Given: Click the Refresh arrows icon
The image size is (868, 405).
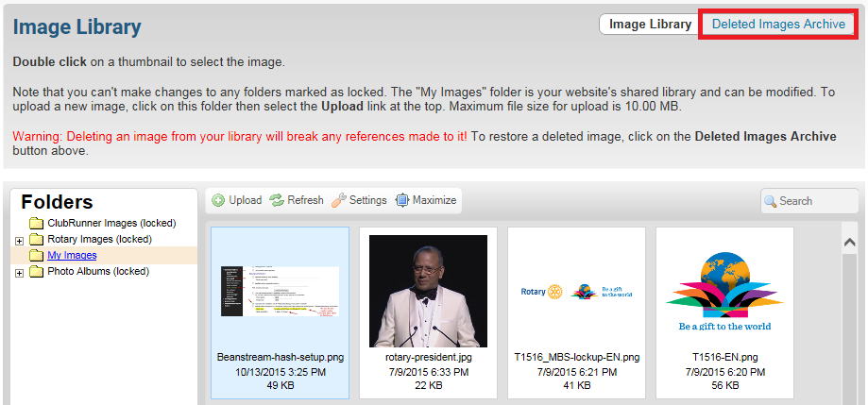Looking at the screenshot, I should tap(277, 200).
